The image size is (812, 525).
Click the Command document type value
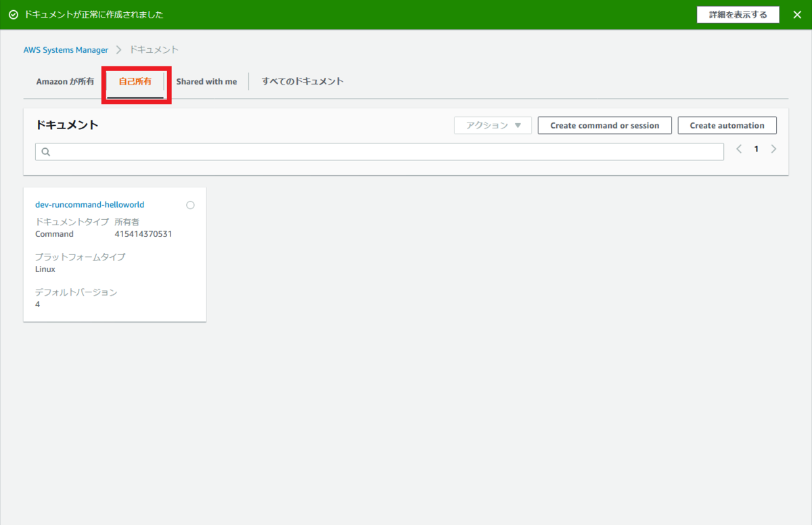[54, 234]
